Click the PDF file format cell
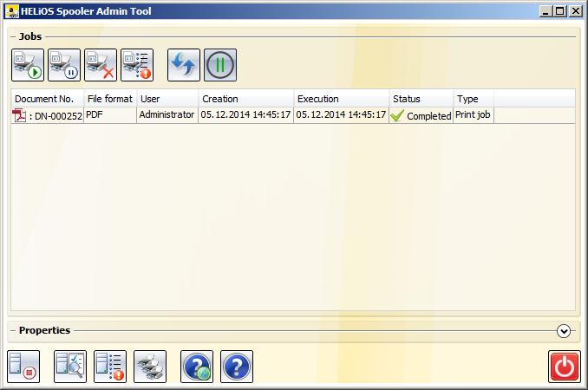Image resolution: width=588 pixels, height=390 pixels. 111,115
